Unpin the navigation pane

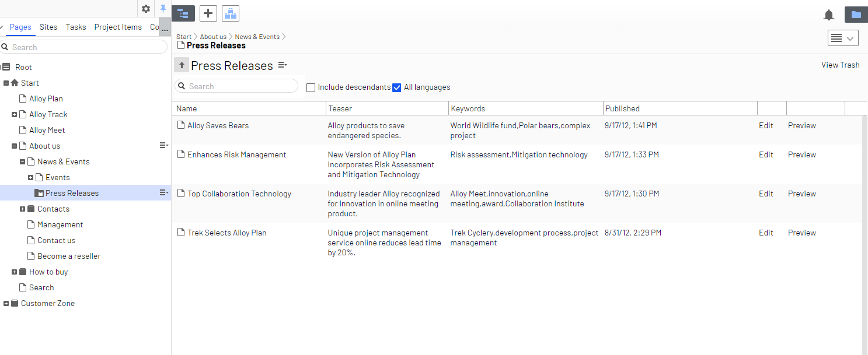click(163, 9)
